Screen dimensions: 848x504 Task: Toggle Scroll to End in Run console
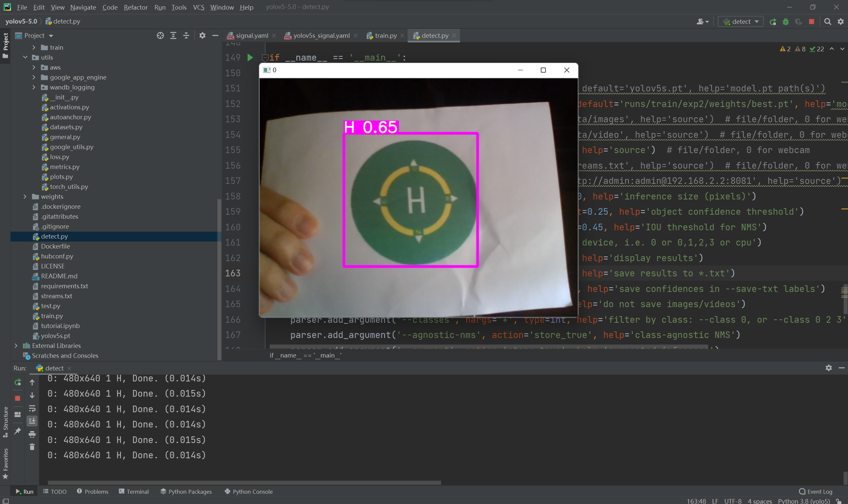(x=32, y=421)
